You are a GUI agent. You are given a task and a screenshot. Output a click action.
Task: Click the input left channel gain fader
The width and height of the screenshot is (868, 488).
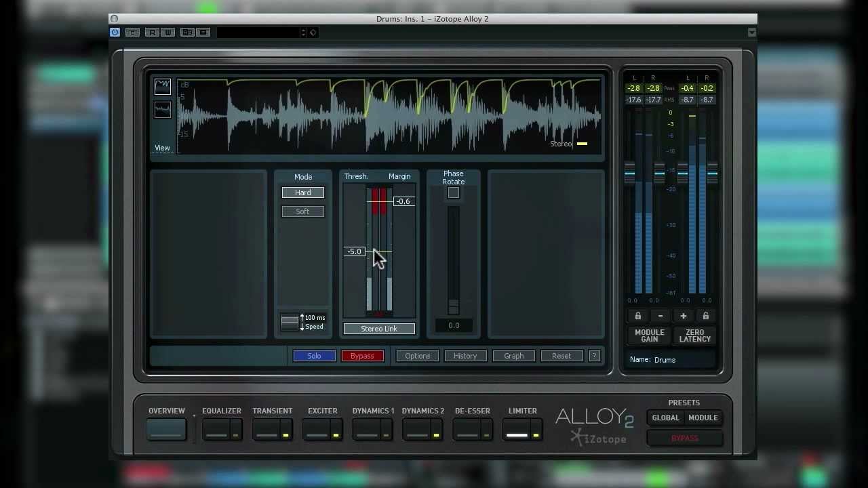point(630,173)
